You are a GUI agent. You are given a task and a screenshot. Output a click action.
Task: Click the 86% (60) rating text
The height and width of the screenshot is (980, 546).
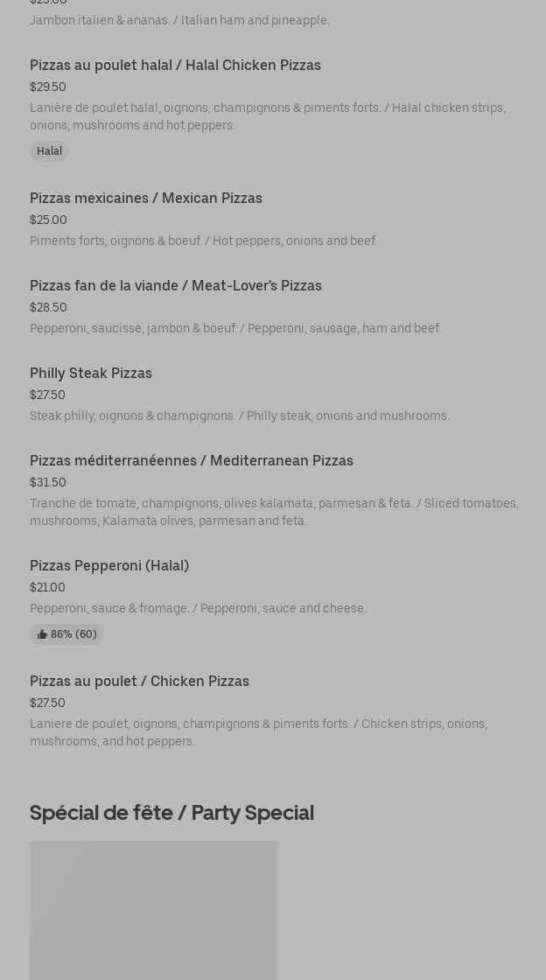point(73,635)
